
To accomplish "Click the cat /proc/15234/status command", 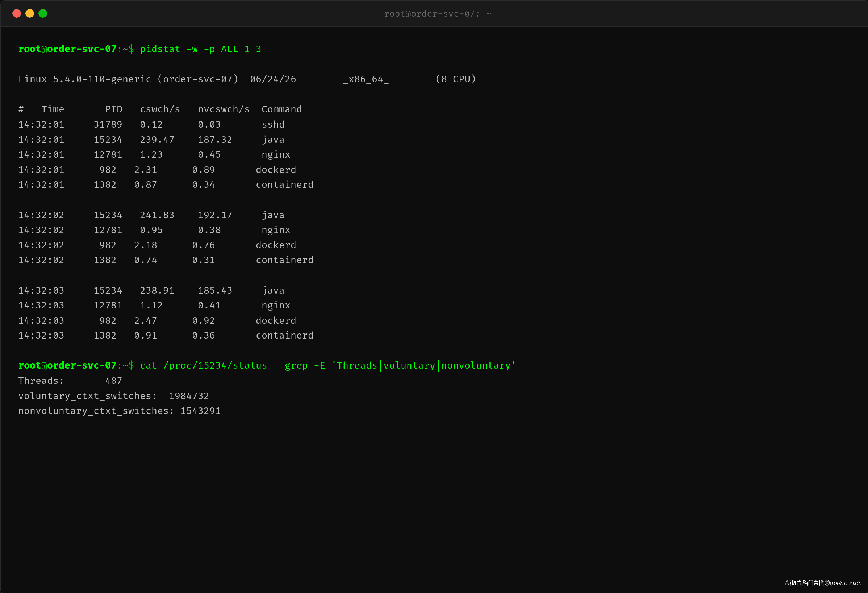I will (204, 366).
